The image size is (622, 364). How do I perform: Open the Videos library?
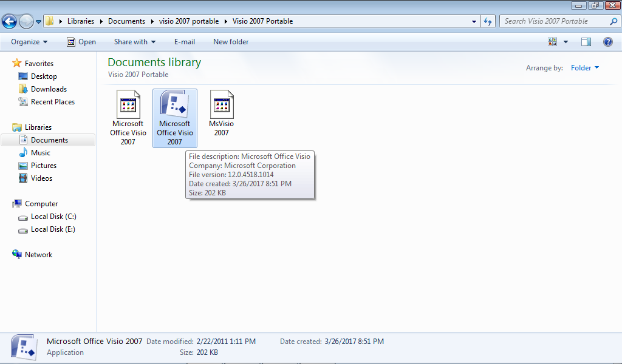[x=41, y=178]
